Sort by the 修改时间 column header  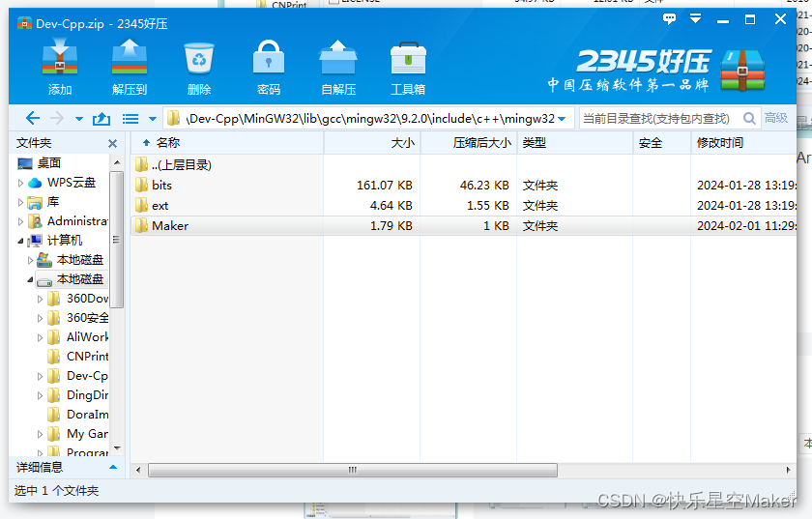click(x=743, y=143)
